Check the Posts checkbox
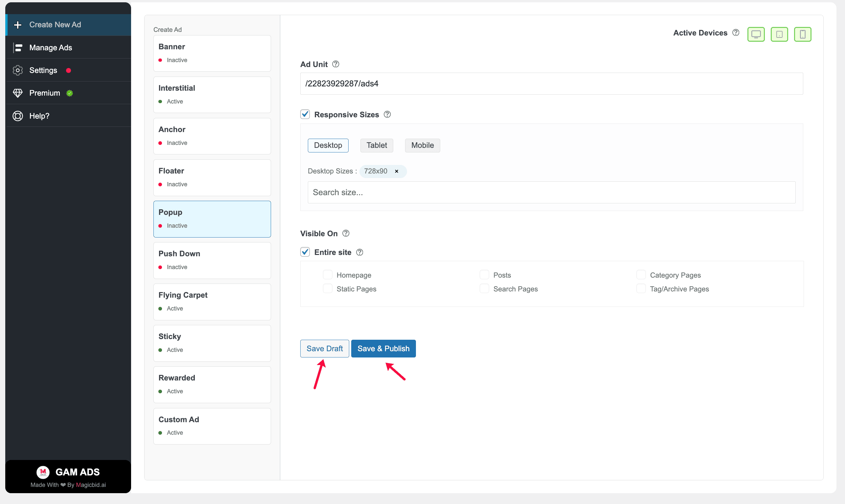 (x=484, y=274)
